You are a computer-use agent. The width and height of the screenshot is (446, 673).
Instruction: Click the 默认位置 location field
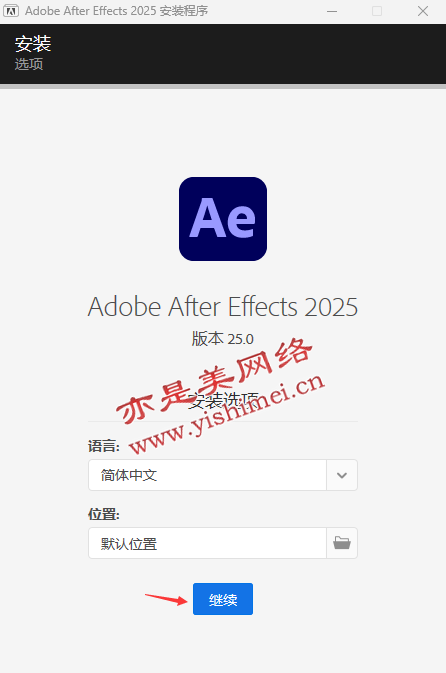point(207,543)
